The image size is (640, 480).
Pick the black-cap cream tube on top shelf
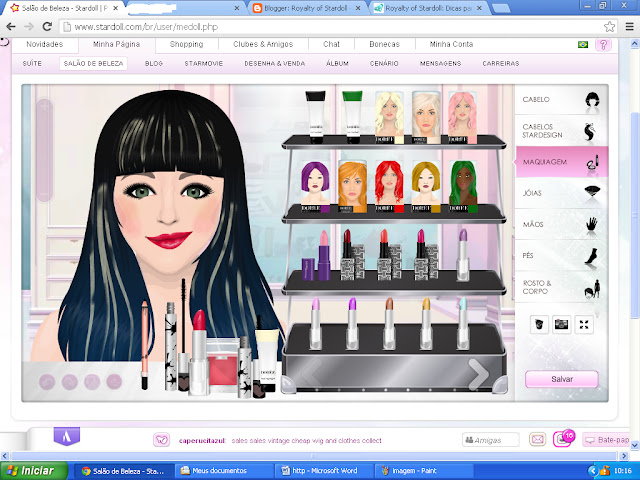point(315,117)
